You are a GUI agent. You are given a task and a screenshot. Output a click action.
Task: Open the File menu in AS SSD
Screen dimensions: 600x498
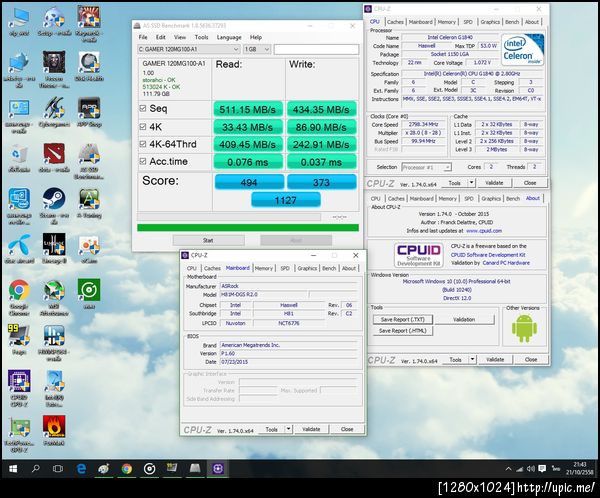(143, 37)
